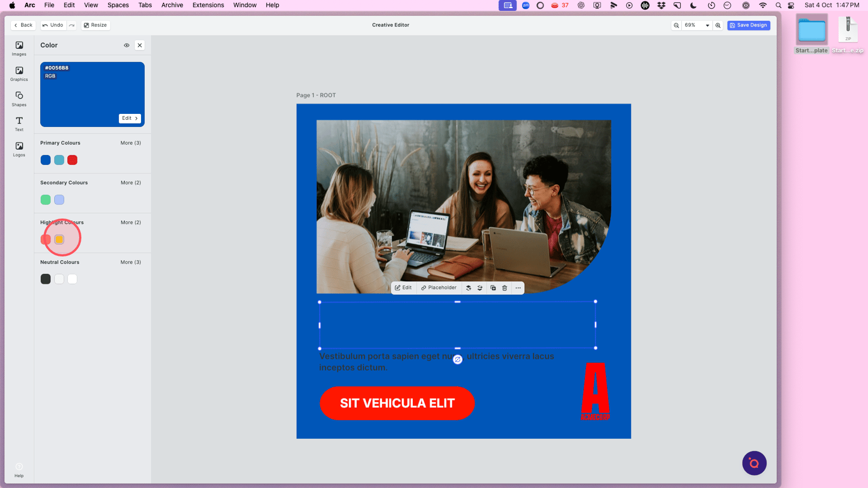Click the Undo button
The image size is (868, 488).
tap(53, 25)
